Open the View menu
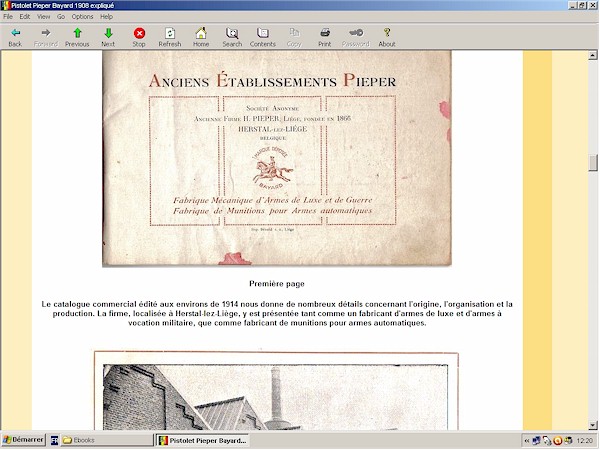 tap(43, 17)
